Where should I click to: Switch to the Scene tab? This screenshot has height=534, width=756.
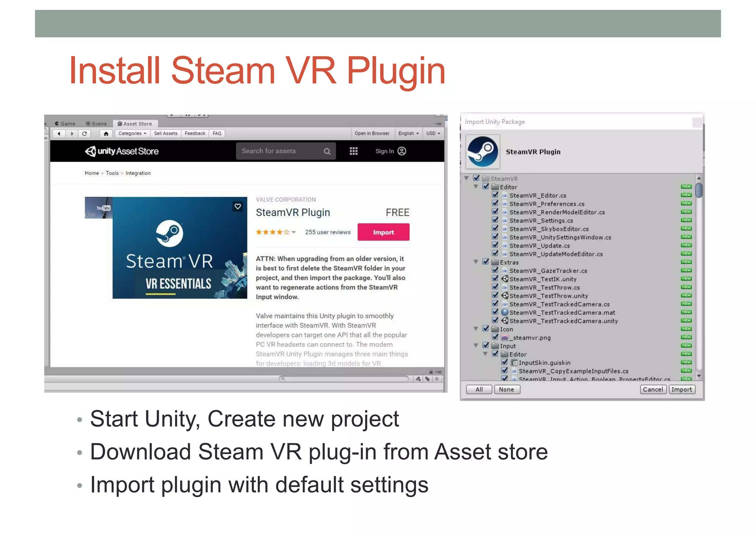96,124
